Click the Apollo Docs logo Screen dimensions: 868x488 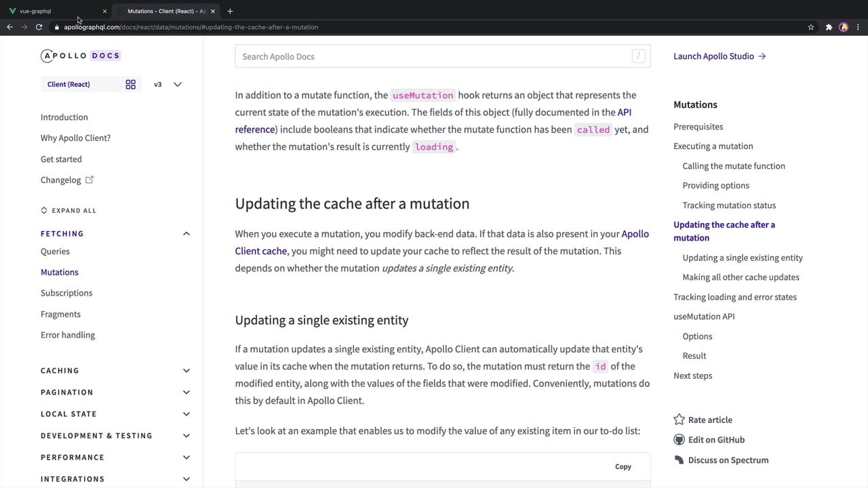(x=81, y=56)
